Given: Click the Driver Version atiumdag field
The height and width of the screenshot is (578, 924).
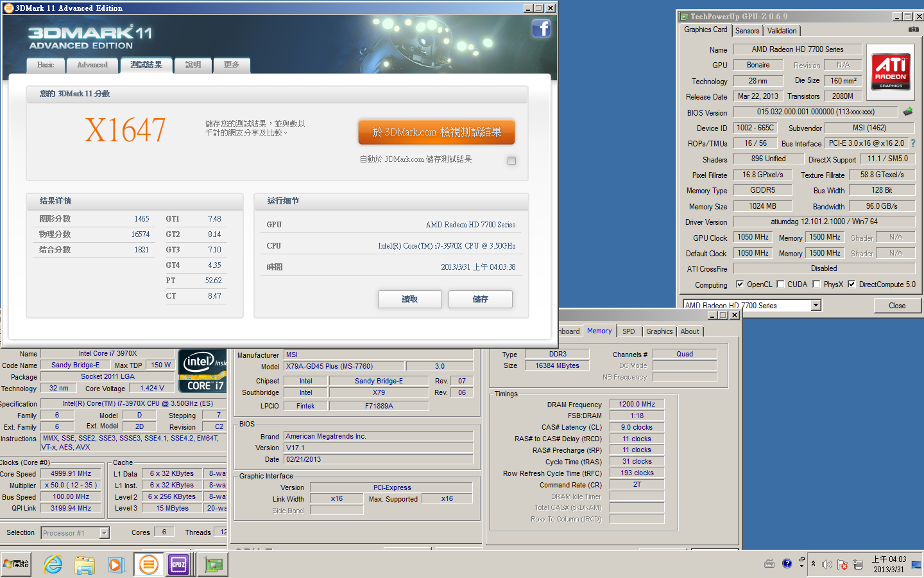Looking at the screenshot, I should coord(824,222).
